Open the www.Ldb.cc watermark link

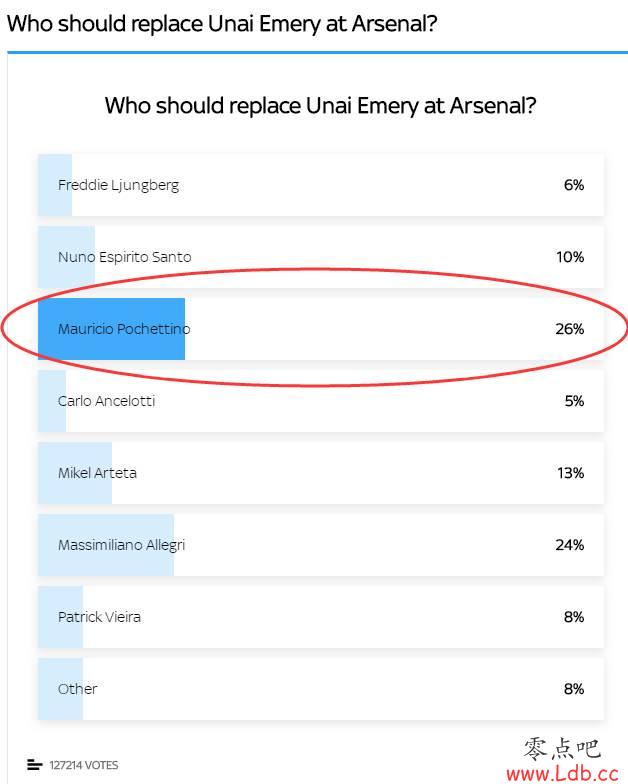point(562,773)
